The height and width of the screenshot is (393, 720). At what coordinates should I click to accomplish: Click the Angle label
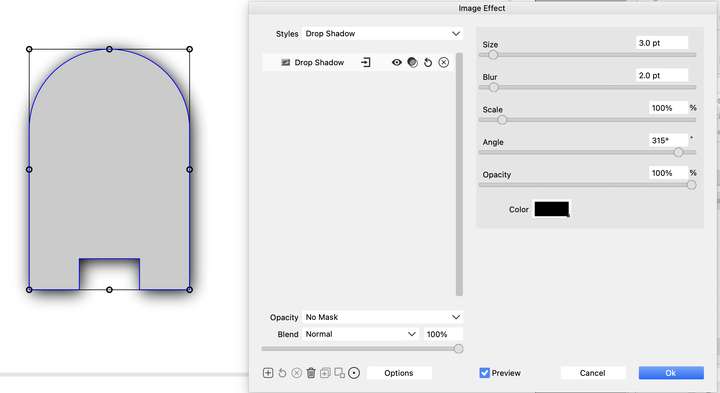coord(493,142)
